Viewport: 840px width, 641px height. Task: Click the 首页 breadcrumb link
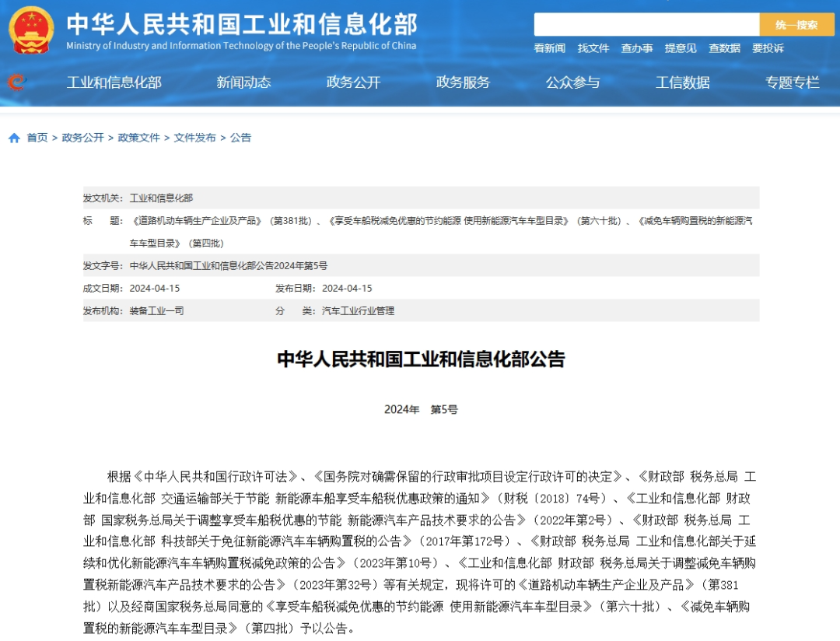point(37,138)
